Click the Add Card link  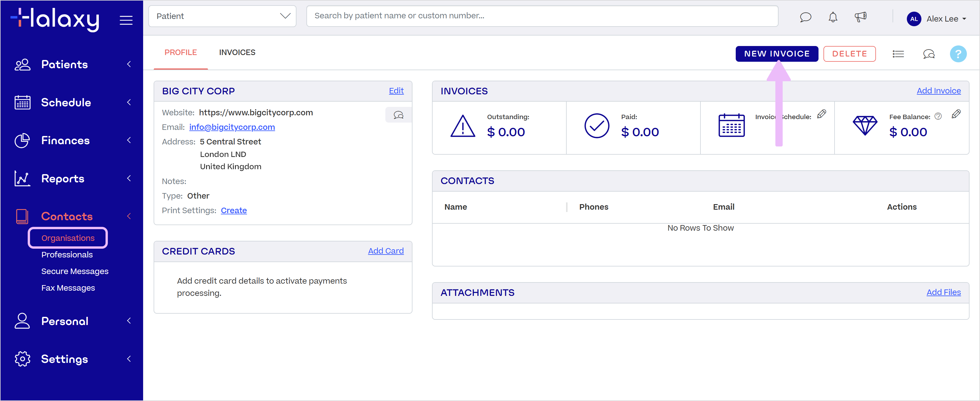click(x=385, y=251)
